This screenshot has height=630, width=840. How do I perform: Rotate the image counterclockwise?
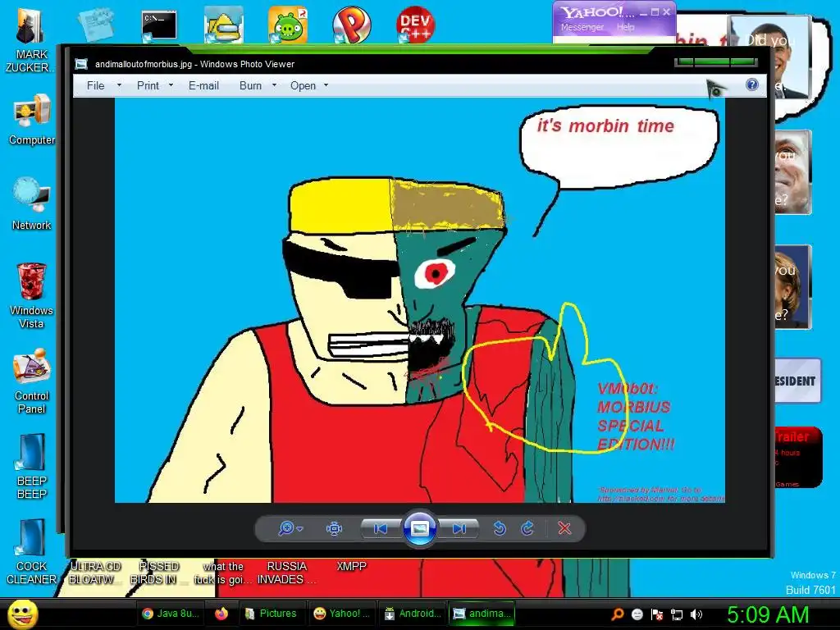coord(500,529)
